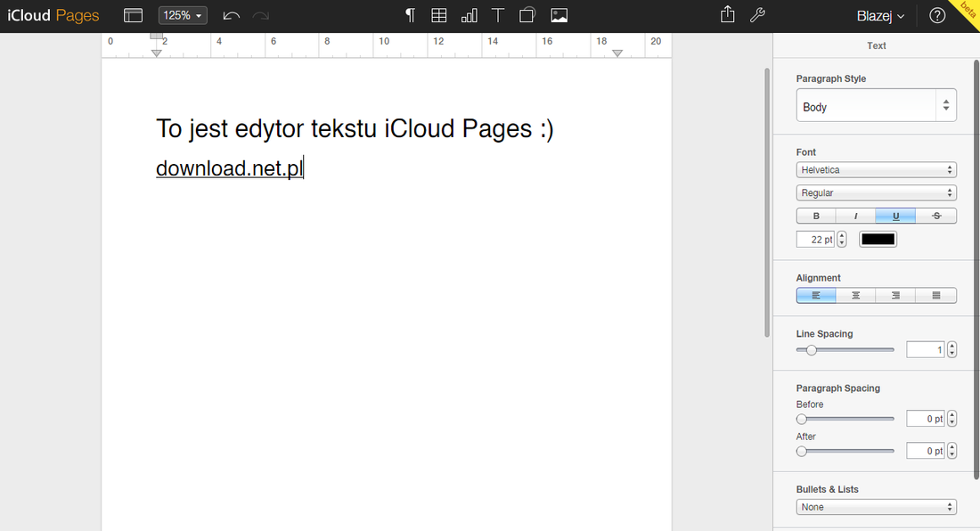Insert a shape from the toolbar
The width and height of the screenshot is (980, 531).
pos(527,16)
